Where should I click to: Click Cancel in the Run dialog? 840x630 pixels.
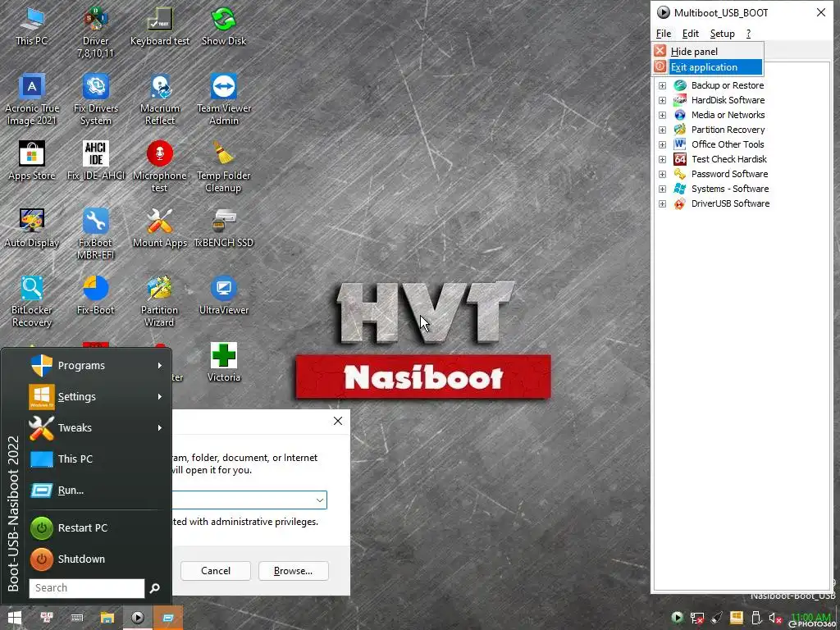click(216, 571)
